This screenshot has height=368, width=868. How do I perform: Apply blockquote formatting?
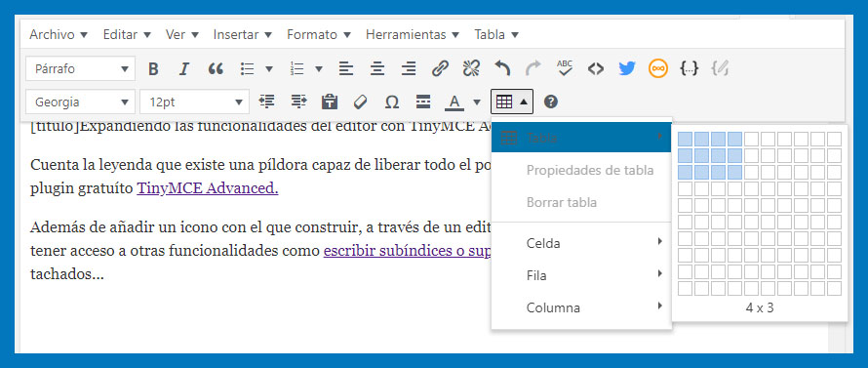point(216,68)
